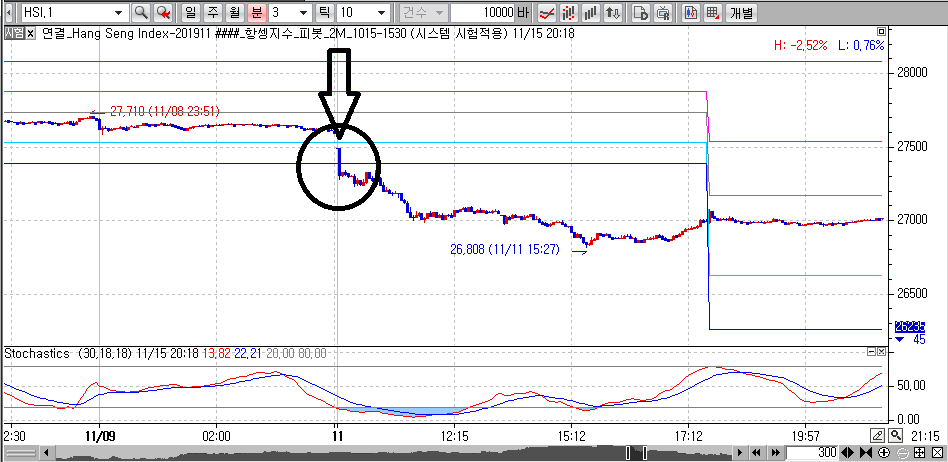Expand the tick interval dropdown showing 10
The image size is (948, 462).
point(381,13)
